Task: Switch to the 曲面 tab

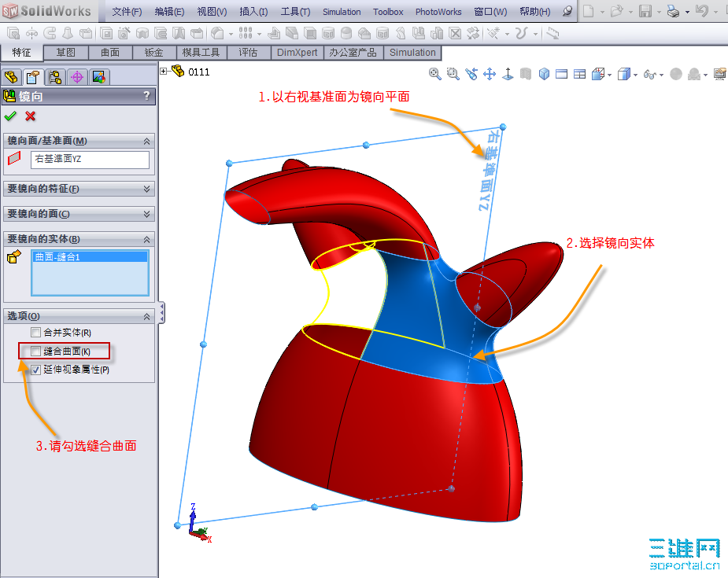Action: tap(110, 53)
